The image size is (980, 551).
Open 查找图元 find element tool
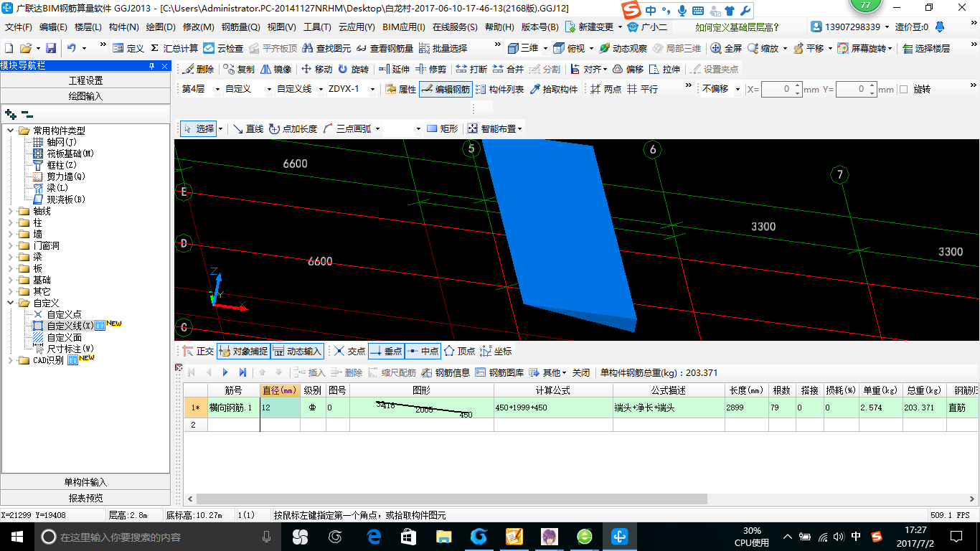point(326,48)
